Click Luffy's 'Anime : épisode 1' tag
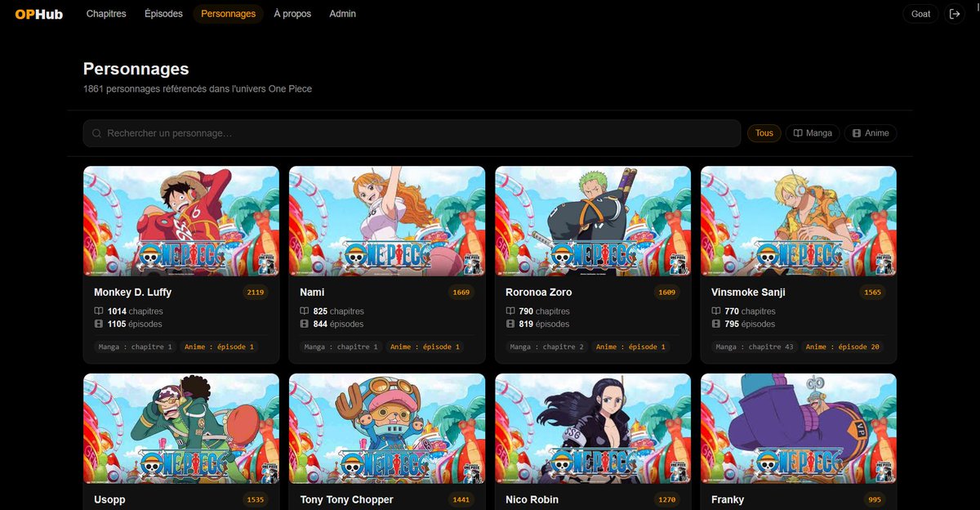This screenshot has height=510, width=980. point(219,347)
